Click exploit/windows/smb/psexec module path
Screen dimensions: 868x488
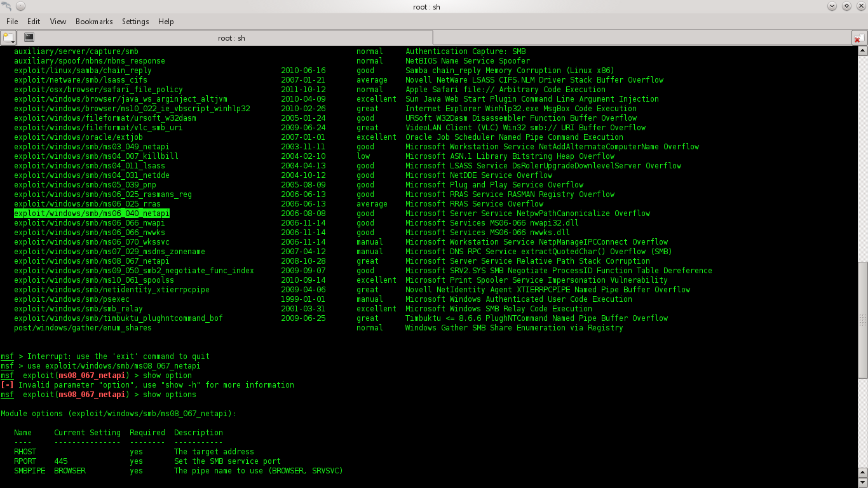[x=72, y=299]
